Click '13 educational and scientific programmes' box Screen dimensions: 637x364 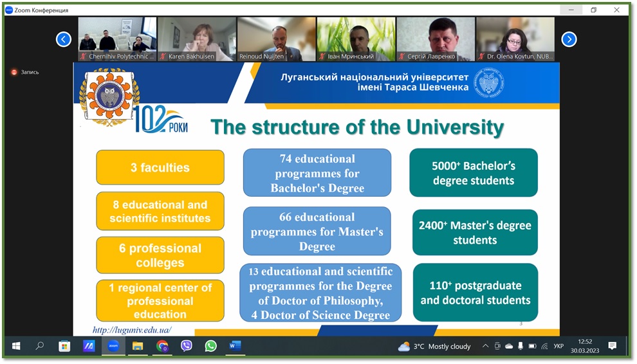(320, 293)
